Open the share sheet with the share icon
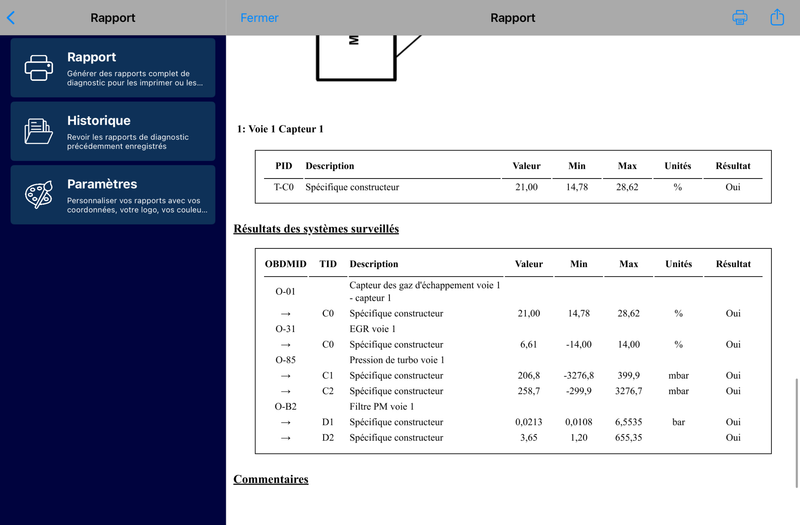Screen dimensions: 800x525 click(777, 18)
